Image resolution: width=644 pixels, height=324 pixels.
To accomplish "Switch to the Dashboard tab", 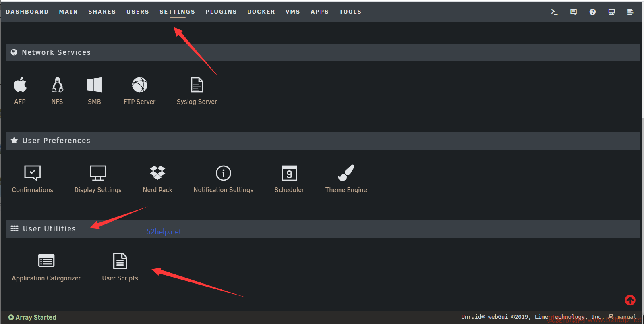I will pos(27,12).
